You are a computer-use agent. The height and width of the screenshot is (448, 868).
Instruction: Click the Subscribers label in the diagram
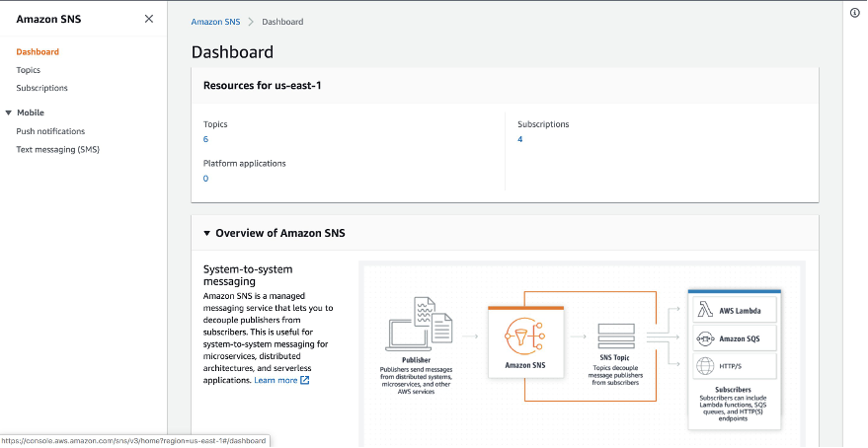[x=733, y=390]
